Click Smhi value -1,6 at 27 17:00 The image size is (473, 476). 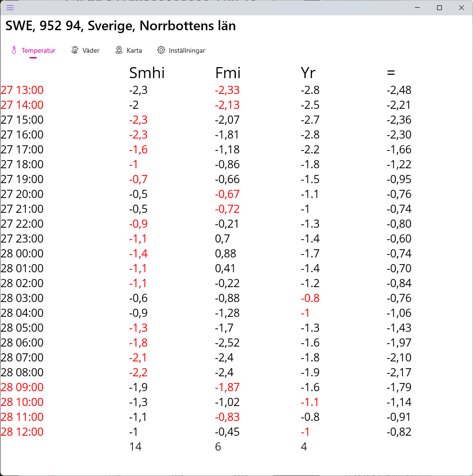(138, 150)
